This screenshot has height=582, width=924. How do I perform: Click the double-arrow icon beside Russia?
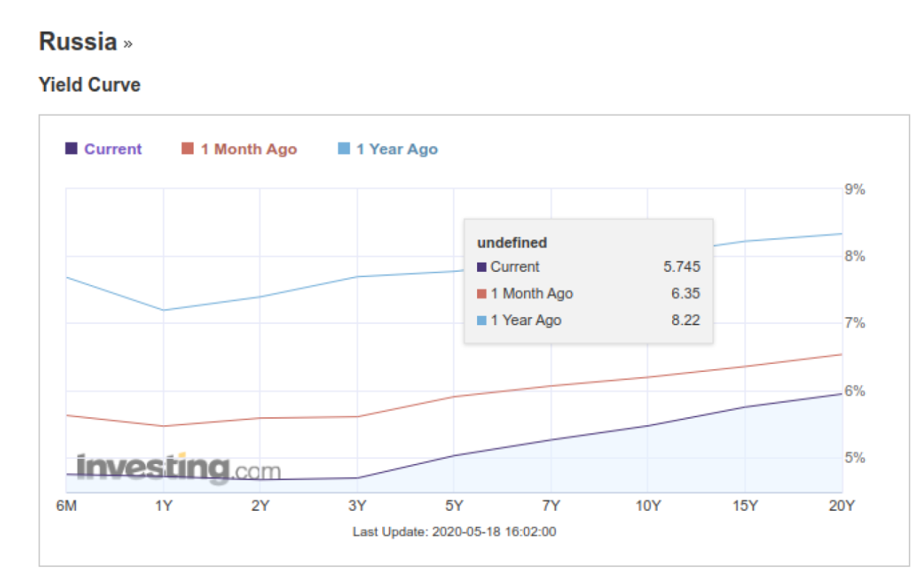coord(127,44)
